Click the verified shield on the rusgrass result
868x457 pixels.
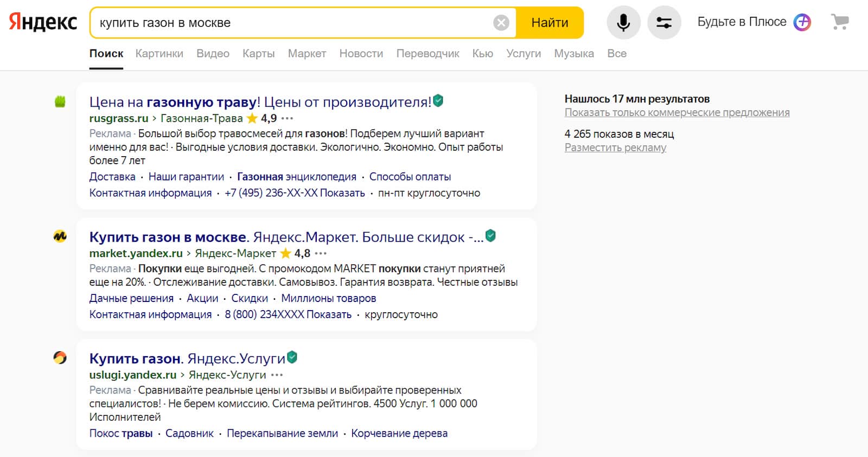coord(438,100)
